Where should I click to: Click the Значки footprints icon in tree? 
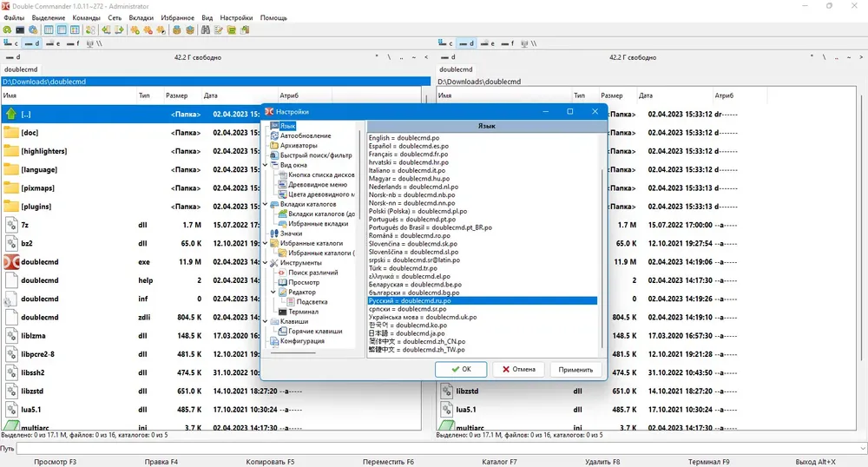coord(274,233)
